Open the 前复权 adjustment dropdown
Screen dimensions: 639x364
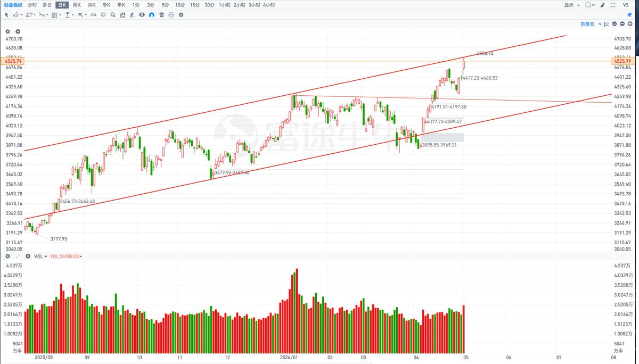(591, 24)
